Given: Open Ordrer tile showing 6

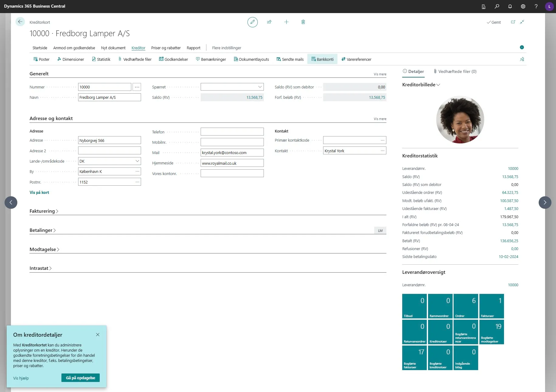Looking at the screenshot, I should pyautogui.click(x=465, y=306).
